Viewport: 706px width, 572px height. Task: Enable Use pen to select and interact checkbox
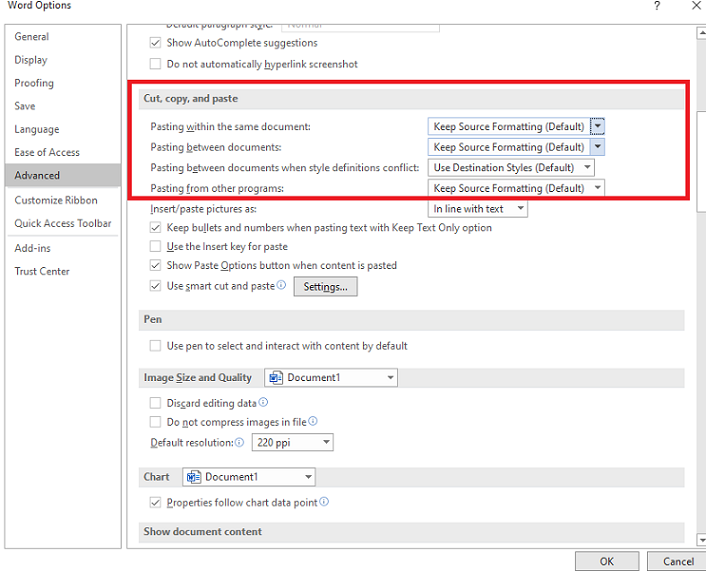tap(155, 345)
